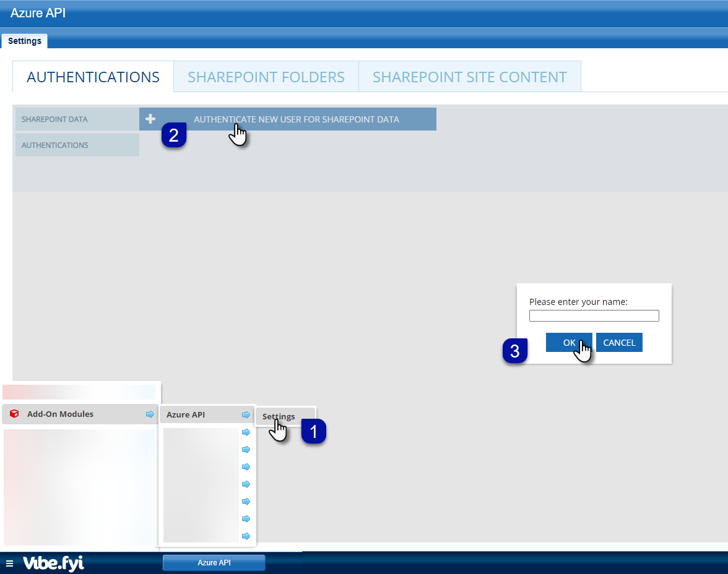Dismiss the name dialog with Cancel
Viewport: 728px width, 574px height.
click(x=619, y=343)
